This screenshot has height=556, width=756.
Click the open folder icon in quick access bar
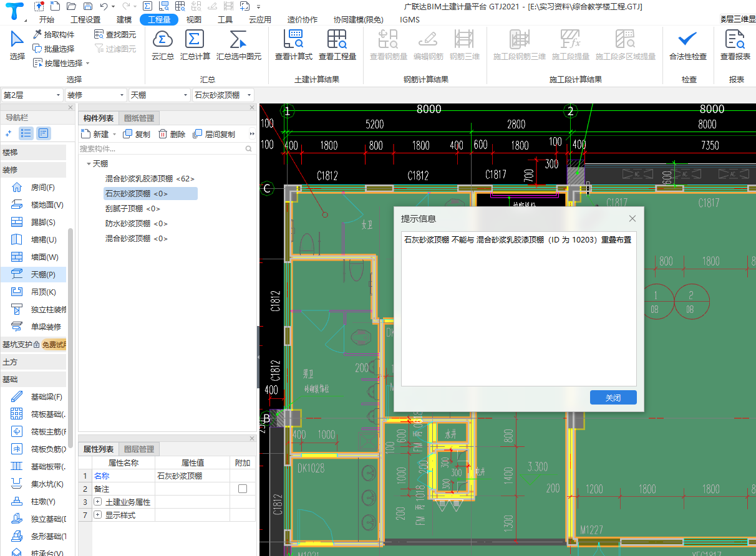coord(71,6)
